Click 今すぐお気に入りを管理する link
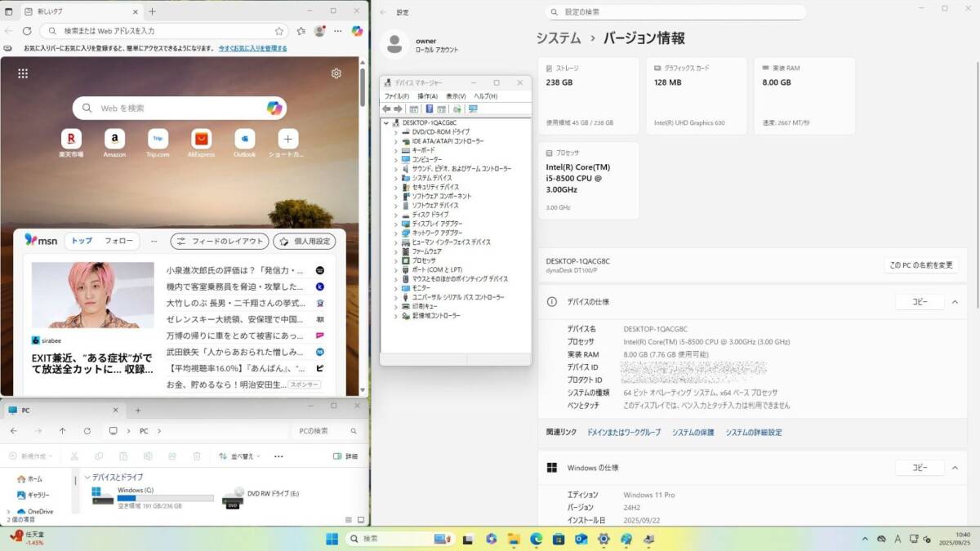980x551 pixels. (x=252, y=48)
